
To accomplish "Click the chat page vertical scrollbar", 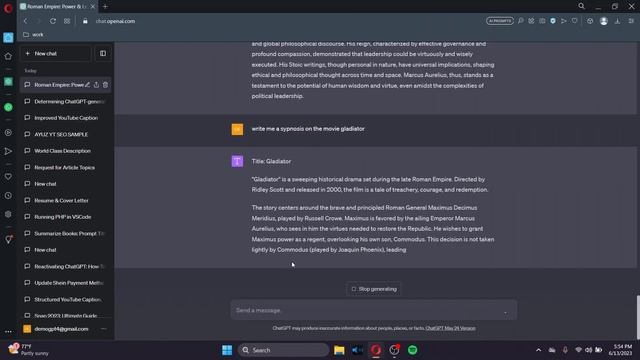I will point(638,317).
